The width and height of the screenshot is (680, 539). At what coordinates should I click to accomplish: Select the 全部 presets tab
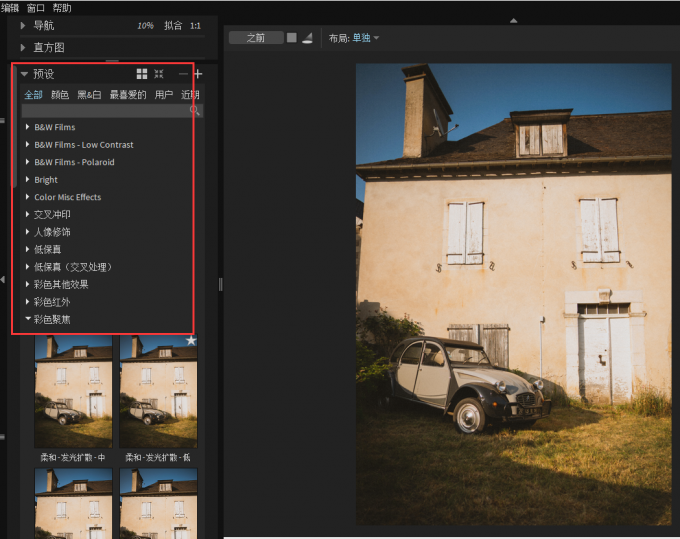(x=33, y=95)
